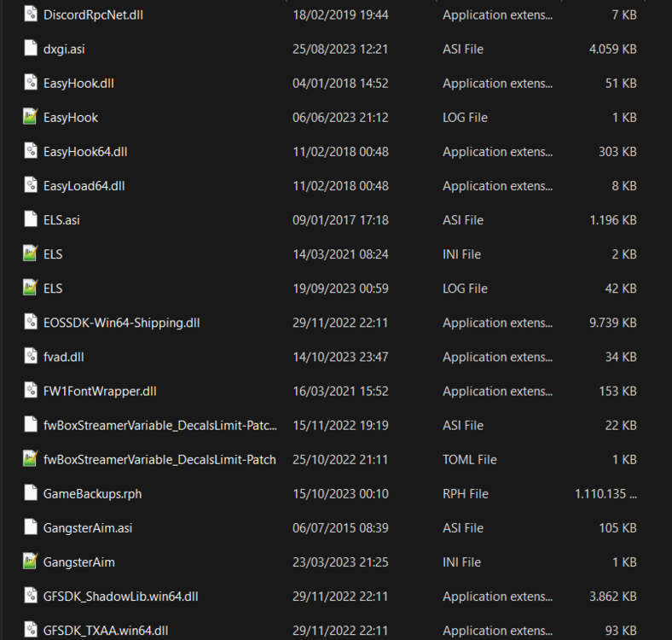Select the GFSDK_TXAA.win64.dll file icon
The width and height of the screenshot is (672, 640).
[x=31, y=630]
